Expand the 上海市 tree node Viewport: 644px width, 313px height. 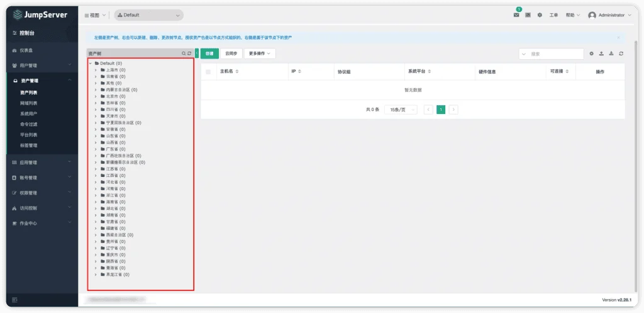pos(96,70)
